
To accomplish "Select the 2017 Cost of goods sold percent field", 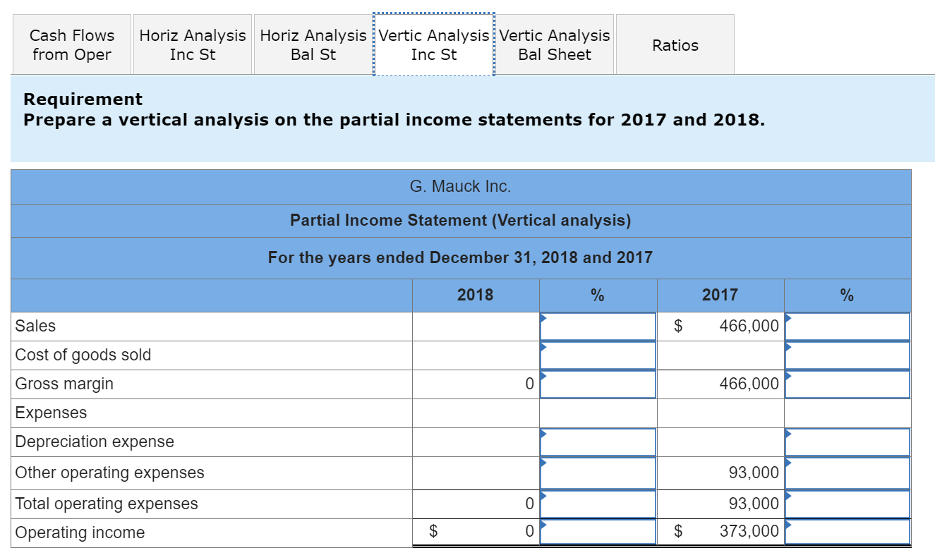I will (x=847, y=355).
